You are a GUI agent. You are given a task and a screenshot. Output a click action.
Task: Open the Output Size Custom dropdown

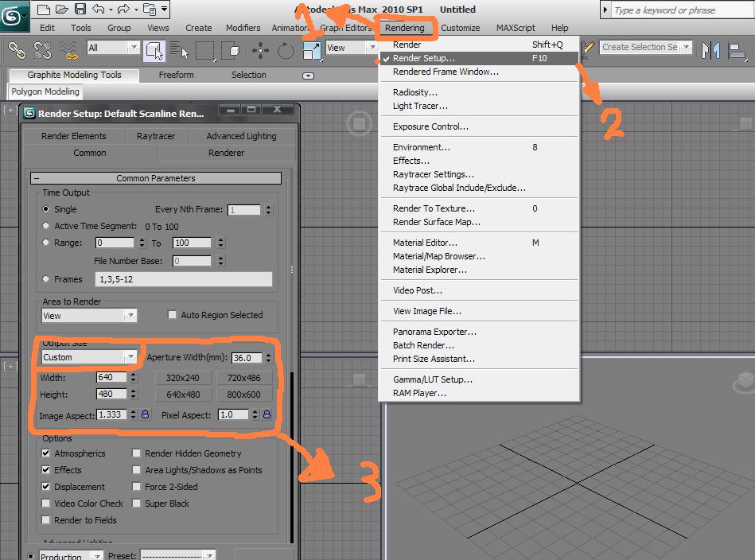click(x=130, y=357)
